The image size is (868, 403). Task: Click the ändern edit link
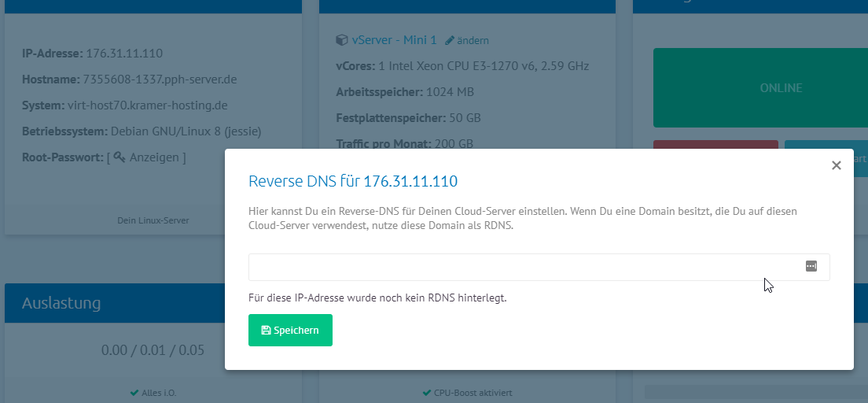coord(473,40)
